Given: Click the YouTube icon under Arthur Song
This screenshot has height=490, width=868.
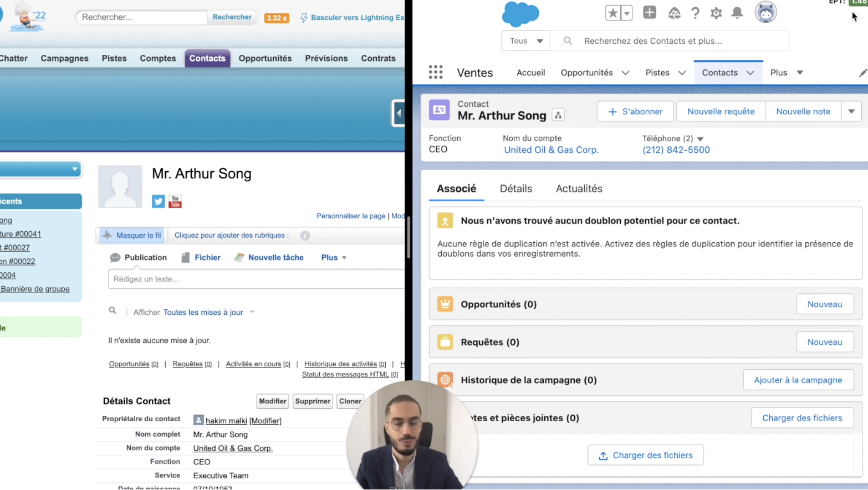Looking at the screenshot, I should pos(175,201).
